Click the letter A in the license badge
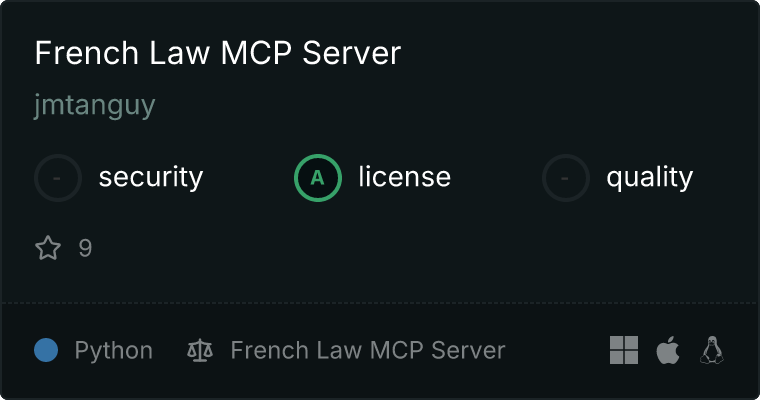Screen dimensions: 760x400 pos(317,178)
